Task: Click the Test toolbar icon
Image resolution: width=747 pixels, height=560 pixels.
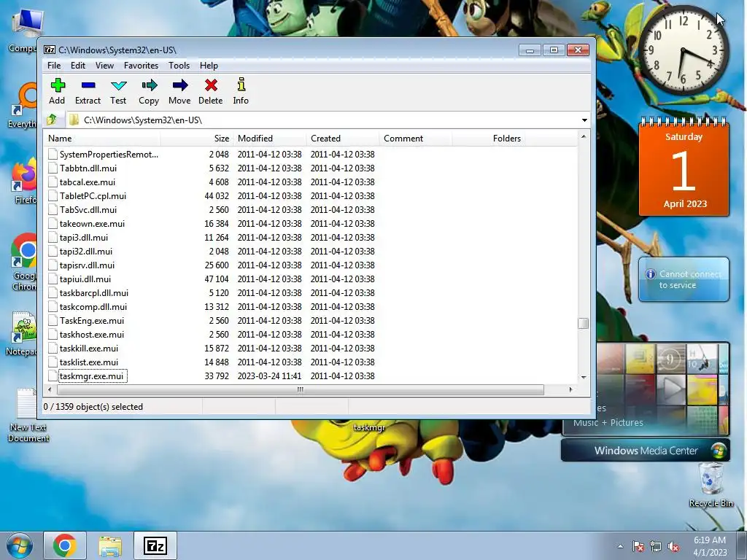Action: [119, 86]
